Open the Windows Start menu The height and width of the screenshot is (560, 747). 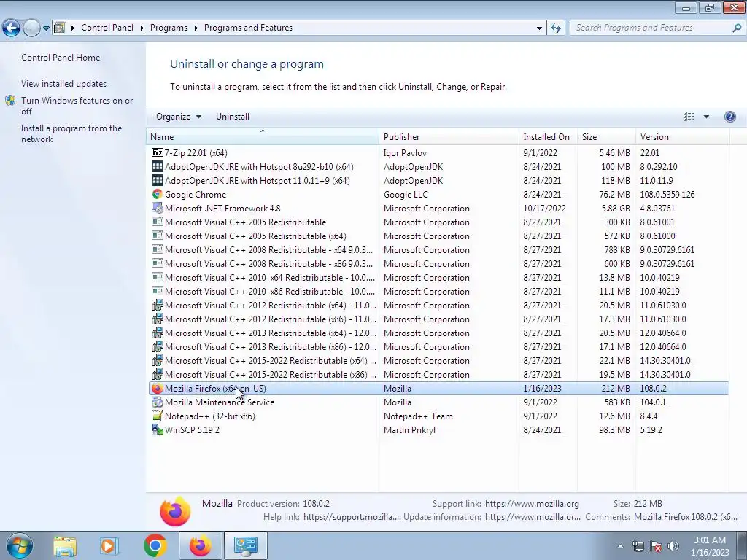pyautogui.click(x=19, y=545)
